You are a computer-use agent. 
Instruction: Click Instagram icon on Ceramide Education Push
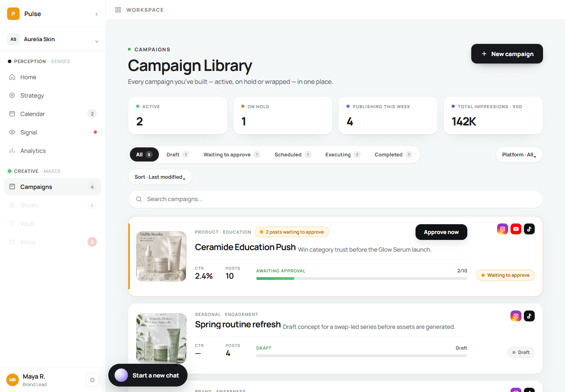[x=503, y=229]
